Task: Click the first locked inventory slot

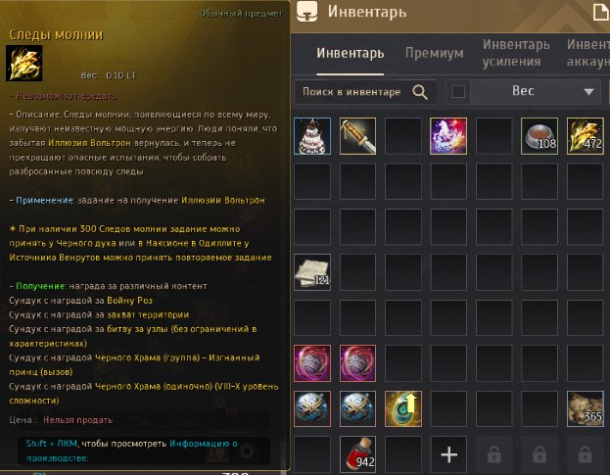Action: click(494, 454)
